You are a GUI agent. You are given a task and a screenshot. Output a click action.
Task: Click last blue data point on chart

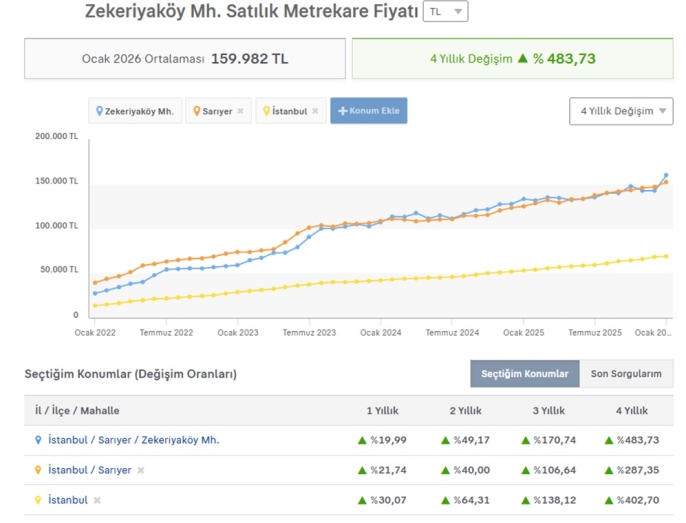coord(666,176)
